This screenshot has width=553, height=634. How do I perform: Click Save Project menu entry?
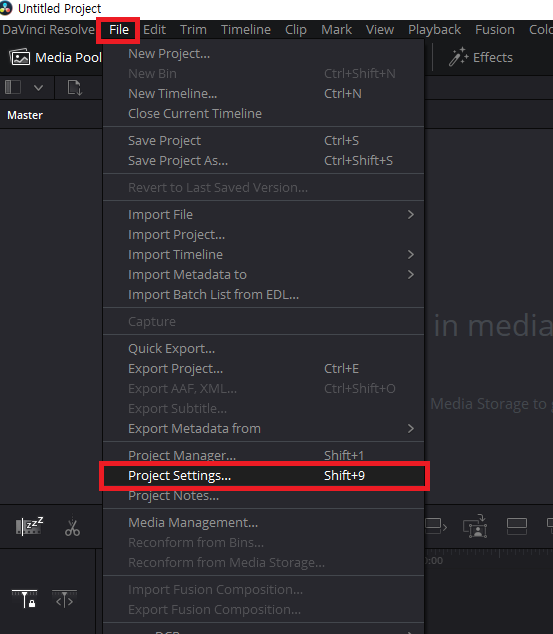click(x=264, y=140)
